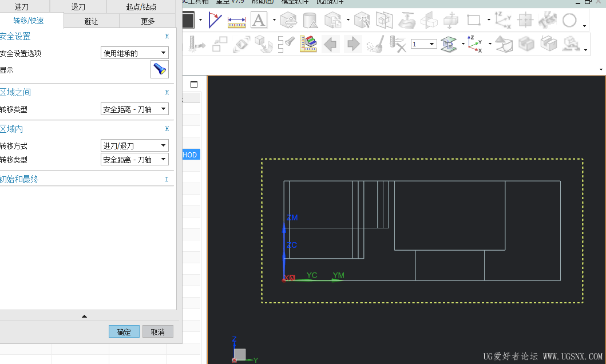Screen dimensions: 606x364
Task: Open 转移类型 dropdown under 区域之间
Action: point(134,109)
